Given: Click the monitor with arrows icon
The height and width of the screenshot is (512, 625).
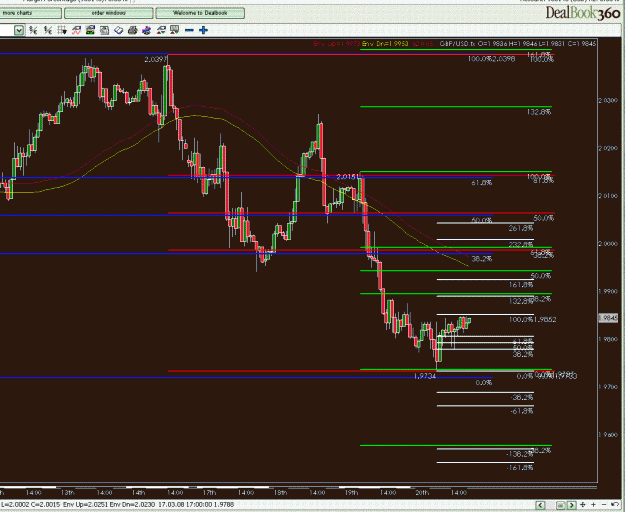Looking at the screenshot, I should tap(174, 30).
